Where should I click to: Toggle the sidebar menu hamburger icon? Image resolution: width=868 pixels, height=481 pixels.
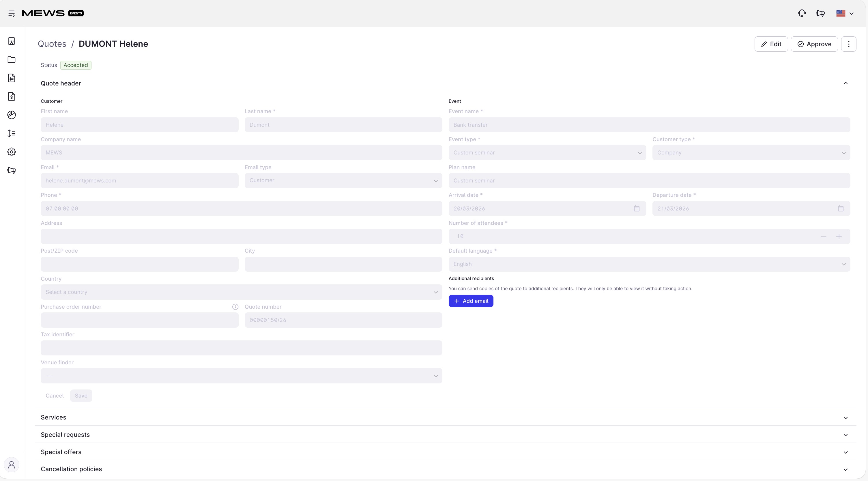pyautogui.click(x=12, y=14)
